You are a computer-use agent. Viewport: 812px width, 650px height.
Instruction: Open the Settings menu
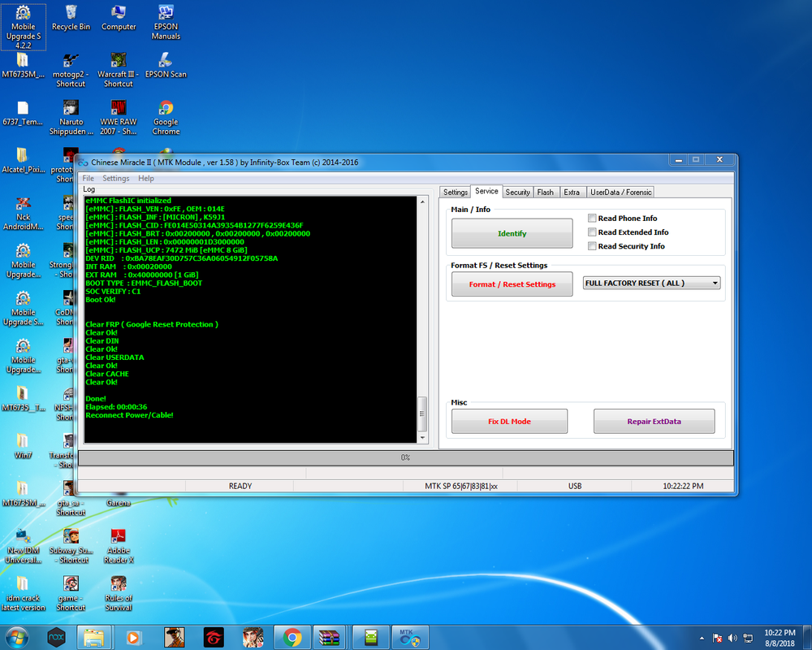pyautogui.click(x=115, y=178)
